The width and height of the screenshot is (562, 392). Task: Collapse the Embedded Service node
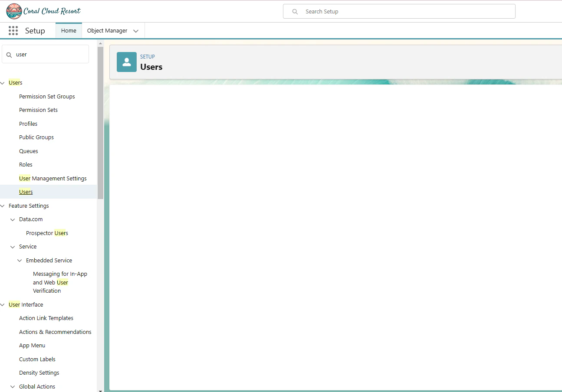coord(20,261)
